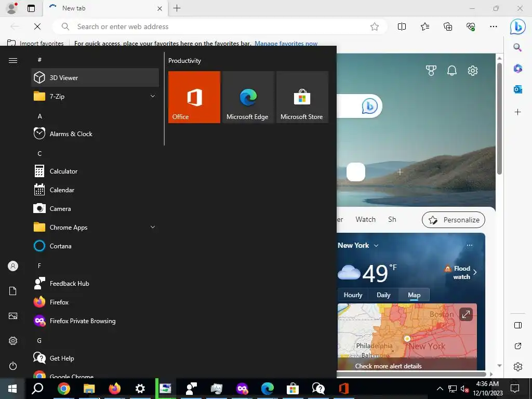Open Cortana from Start menu

(95, 246)
